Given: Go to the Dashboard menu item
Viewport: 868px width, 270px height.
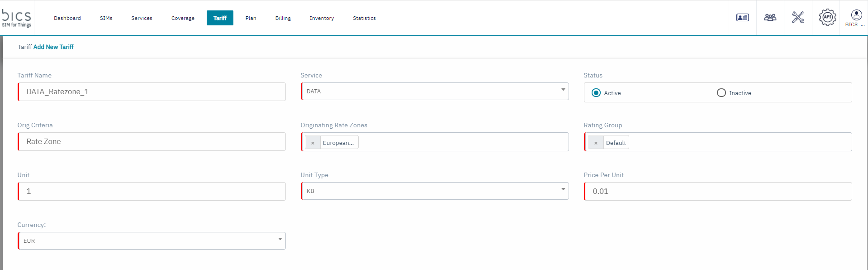Looking at the screenshot, I should 67,18.
